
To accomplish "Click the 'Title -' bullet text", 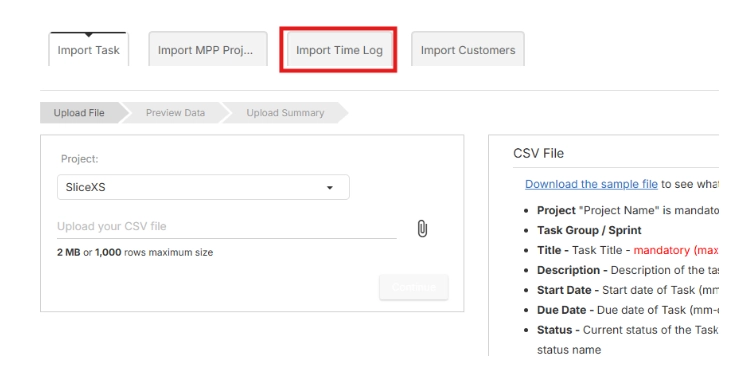I will (x=553, y=251).
